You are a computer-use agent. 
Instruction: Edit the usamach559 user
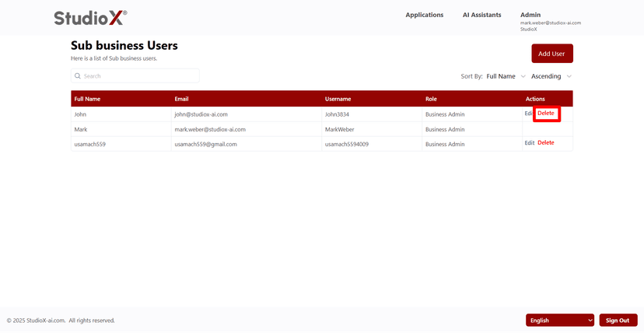pyautogui.click(x=529, y=143)
